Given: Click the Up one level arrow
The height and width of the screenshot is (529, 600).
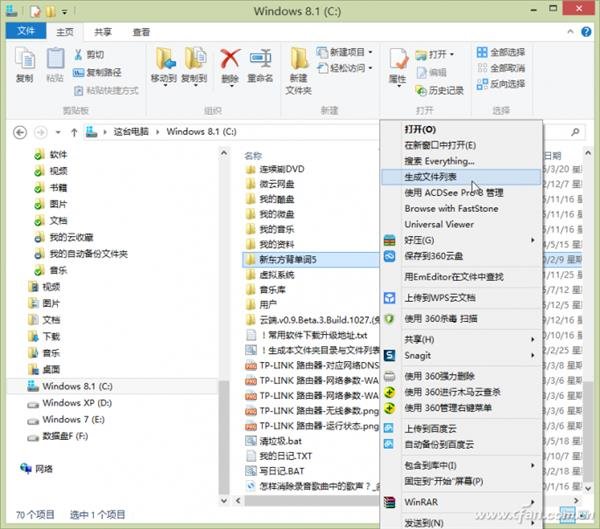Looking at the screenshot, I should (x=74, y=132).
